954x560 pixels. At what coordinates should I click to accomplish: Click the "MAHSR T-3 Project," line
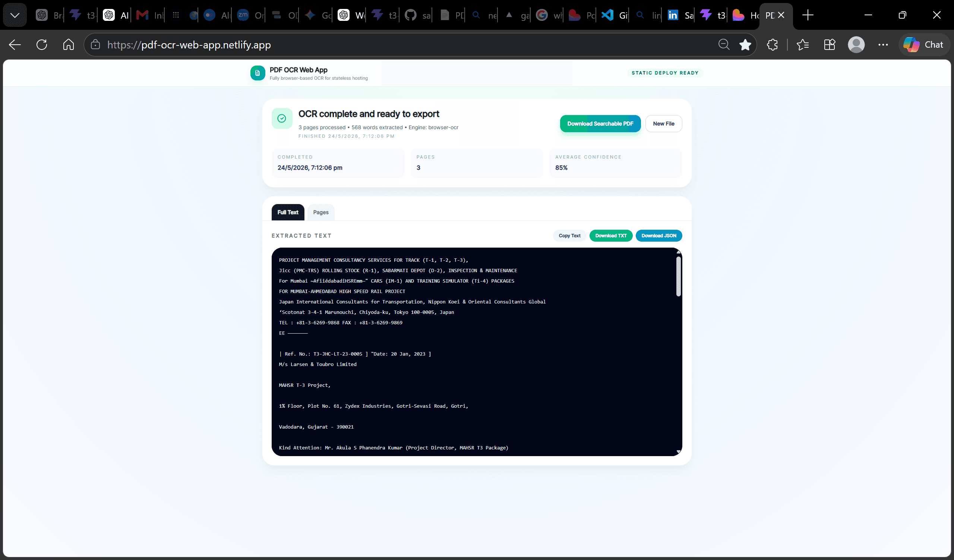(305, 385)
